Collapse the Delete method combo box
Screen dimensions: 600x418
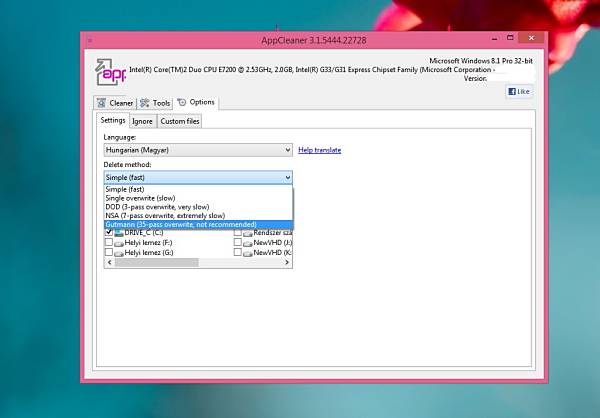tap(198, 178)
